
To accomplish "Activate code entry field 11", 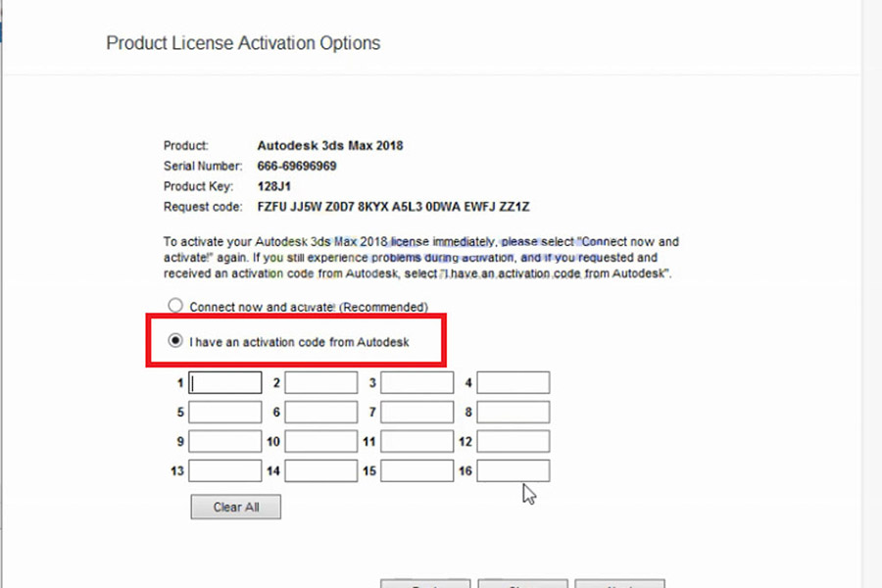I will (x=417, y=442).
